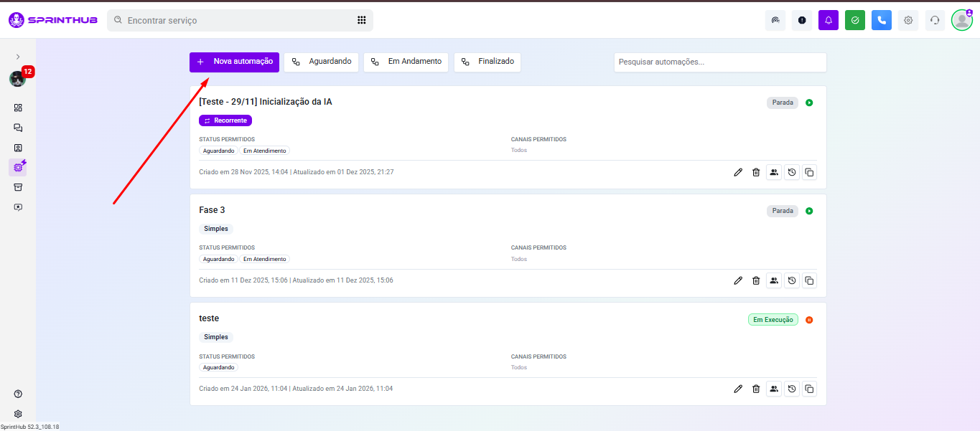View history of the Fase 3 automation
Screen dimensions: 980x431
tap(792, 280)
